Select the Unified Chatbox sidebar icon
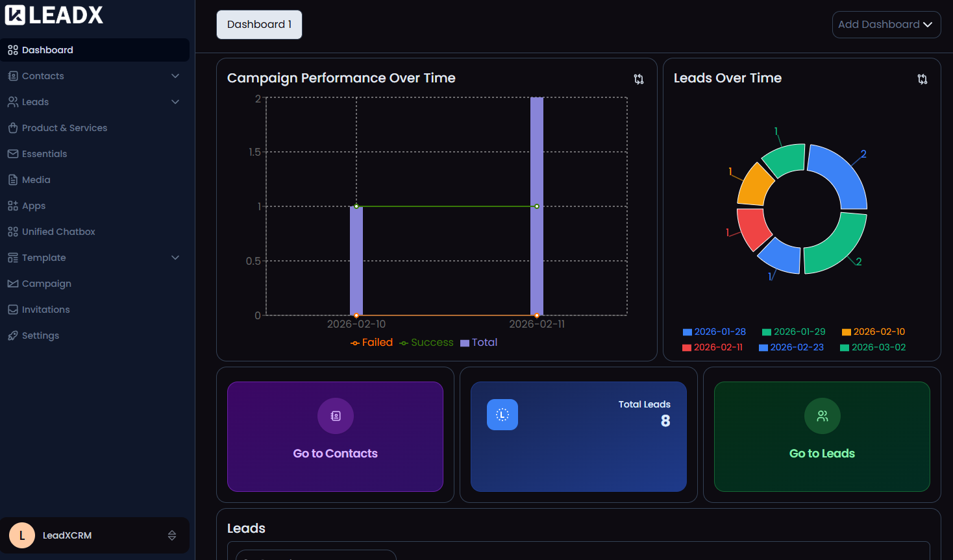This screenshot has width=953, height=560. pos(12,231)
